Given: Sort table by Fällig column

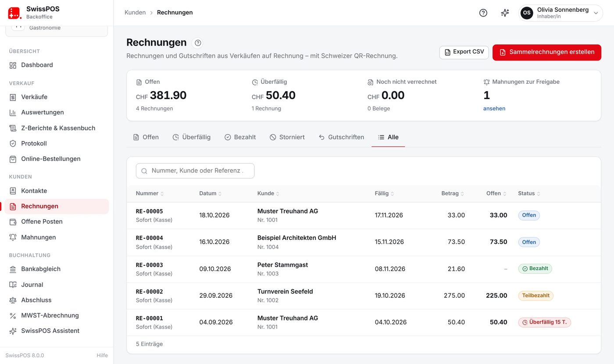Looking at the screenshot, I should 385,193.
